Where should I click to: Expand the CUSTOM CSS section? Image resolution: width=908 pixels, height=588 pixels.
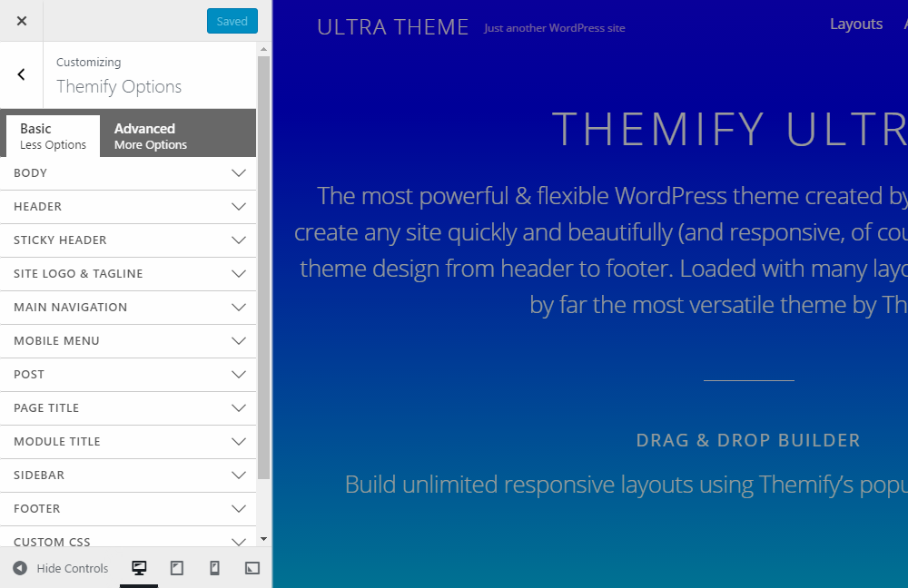(x=128, y=539)
